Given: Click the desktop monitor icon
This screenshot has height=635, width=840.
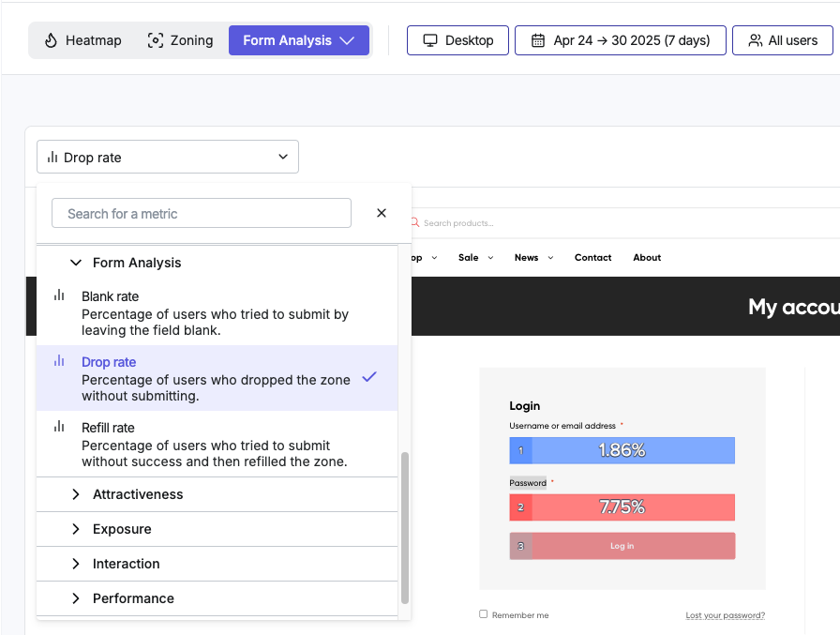Looking at the screenshot, I should (430, 40).
